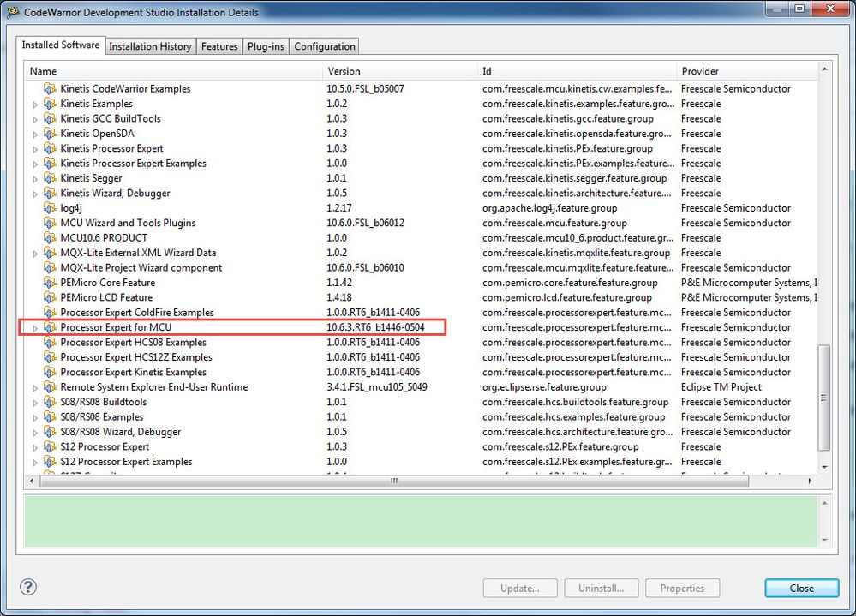This screenshot has width=856, height=616.
Task: Click the S12 Processor Expert Examples icon
Action: [x=50, y=462]
